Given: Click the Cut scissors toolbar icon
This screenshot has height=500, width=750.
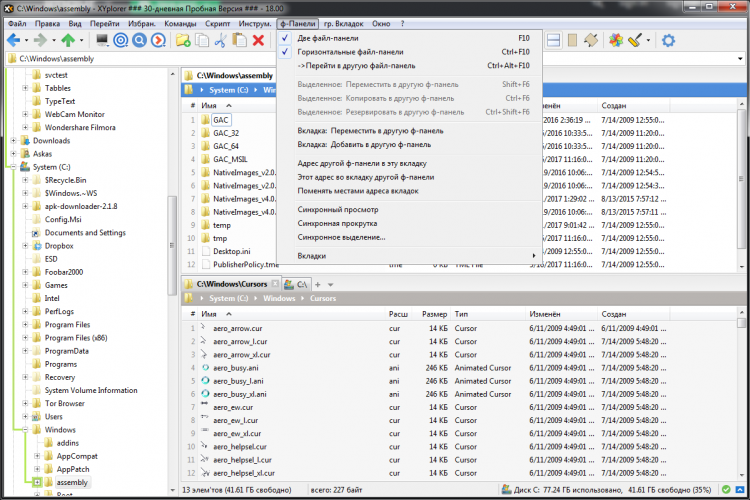Looking at the screenshot, I should click(221, 41).
